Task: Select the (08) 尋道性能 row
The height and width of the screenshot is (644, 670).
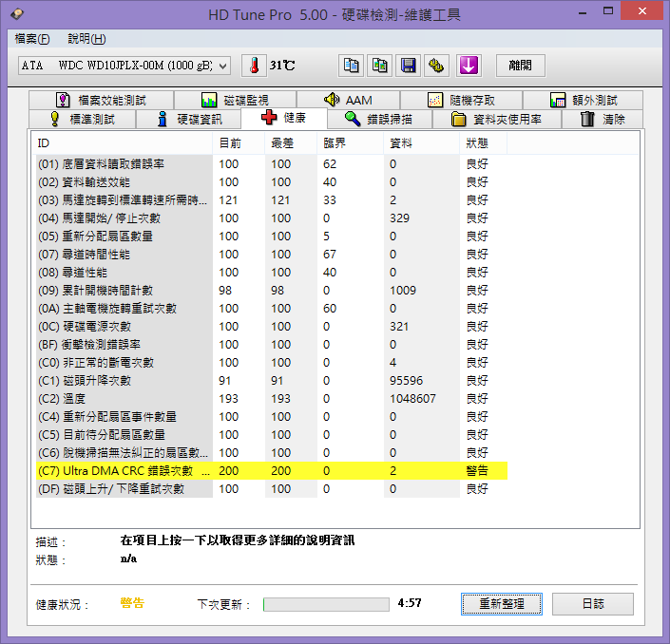Action: [x=272, y=272]
